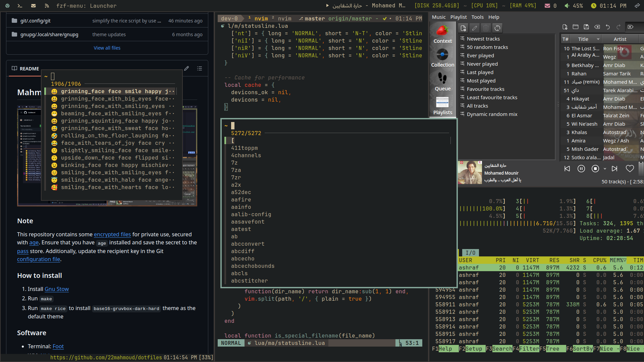The width and height of the screenshot is (644, 362).
Task: Open the Queue tab in Strawberry
Action: pyautogui.click(x=442, y=82)
